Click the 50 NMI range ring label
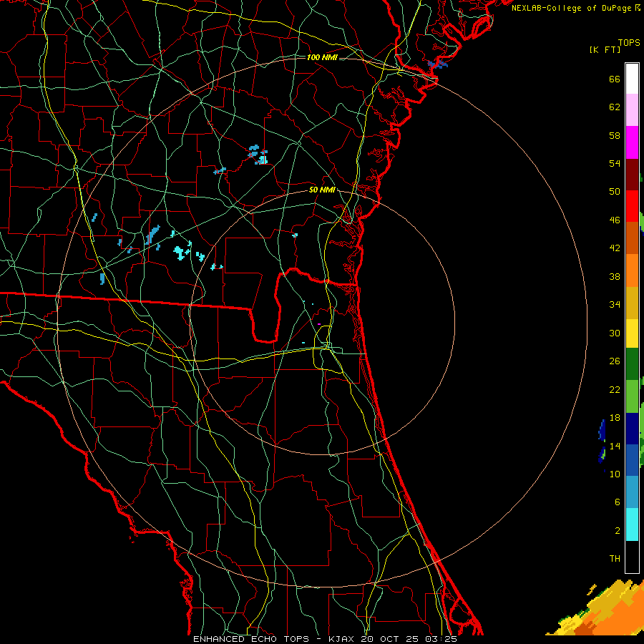The image size is (644, 644). pyautogui.click(x=322, y=190)
